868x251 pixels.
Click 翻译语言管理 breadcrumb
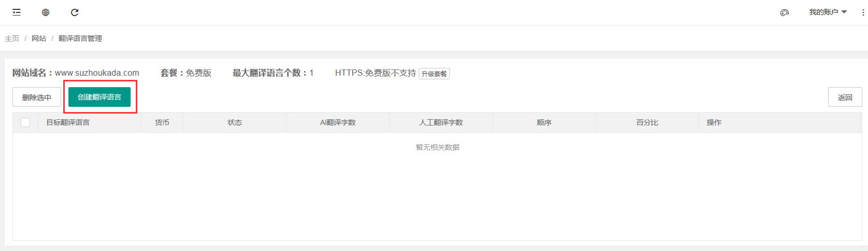point(80,38)
